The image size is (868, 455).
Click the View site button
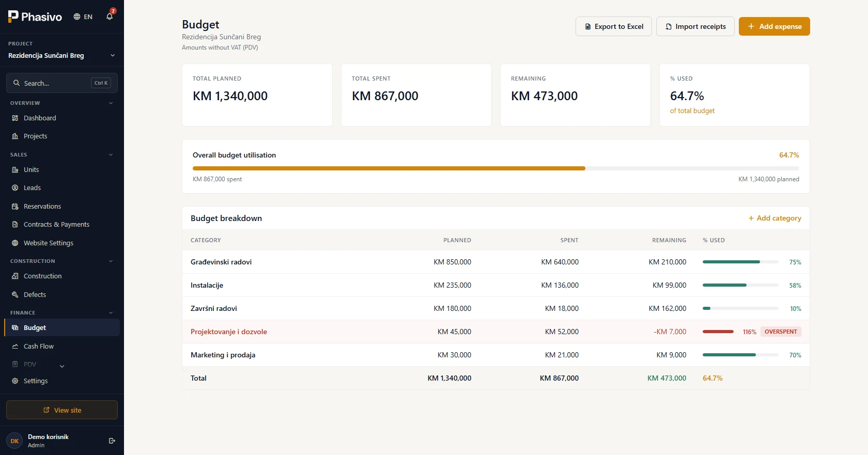pyautogui.click(x=62, y=410)
